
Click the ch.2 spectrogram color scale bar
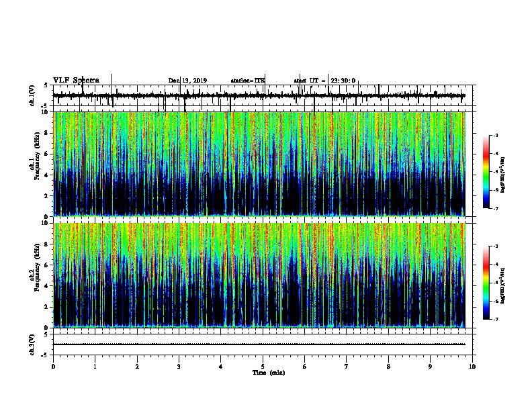point(486,283)
